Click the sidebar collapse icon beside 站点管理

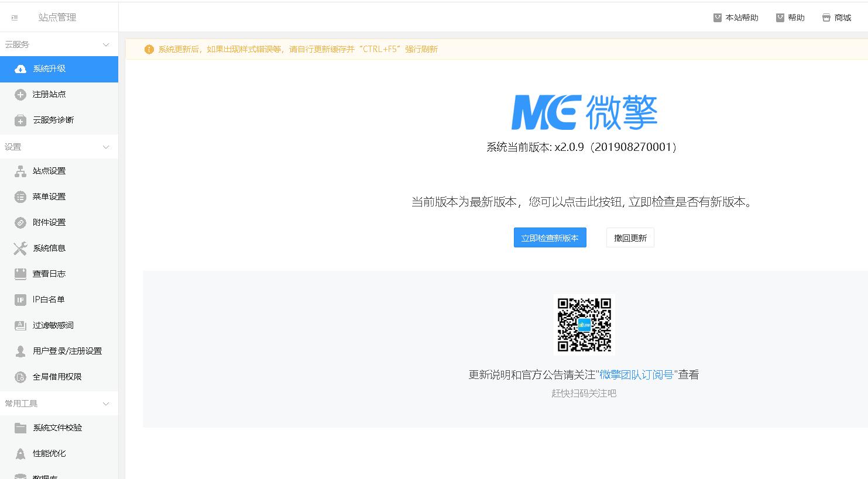(x=15, y=18)
